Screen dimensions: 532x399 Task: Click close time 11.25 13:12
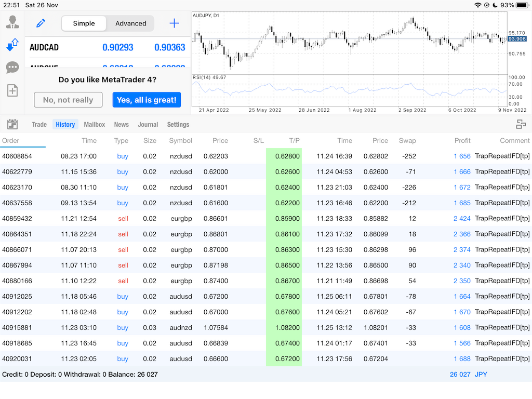pyautogui.click(x=334, y=328)
